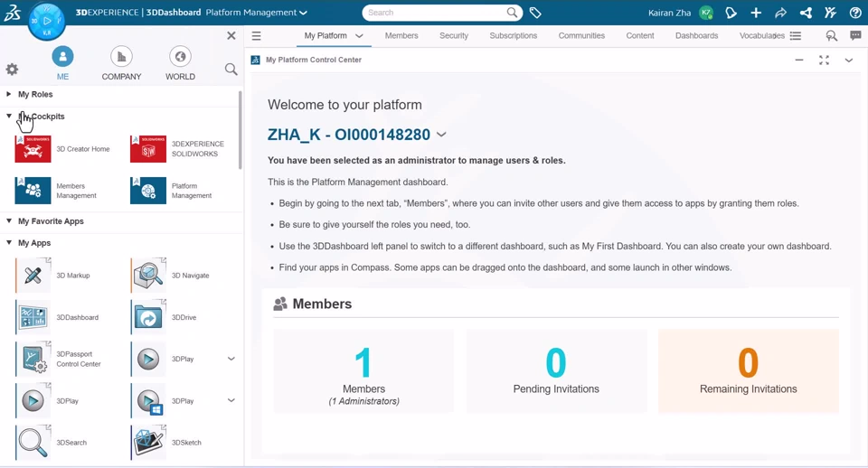Image resolution: width=868 pixels, height=468 pixels.
Task: Select the COMPANY section icon
Action: coord(121,56)
